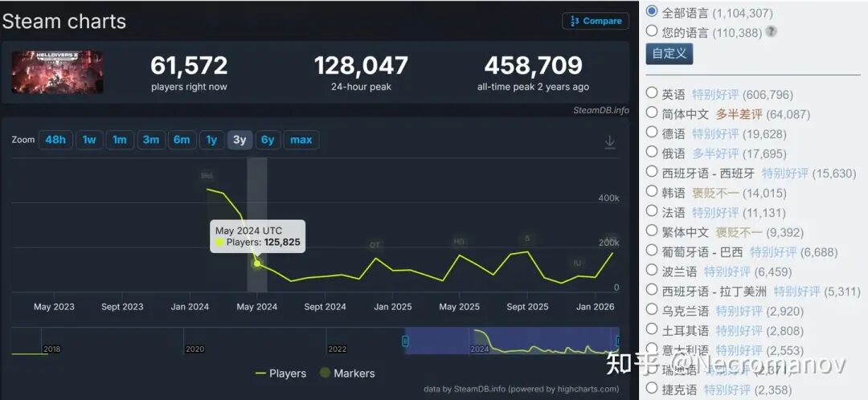Click the 61,572 players right now value

tap(189, 66)
